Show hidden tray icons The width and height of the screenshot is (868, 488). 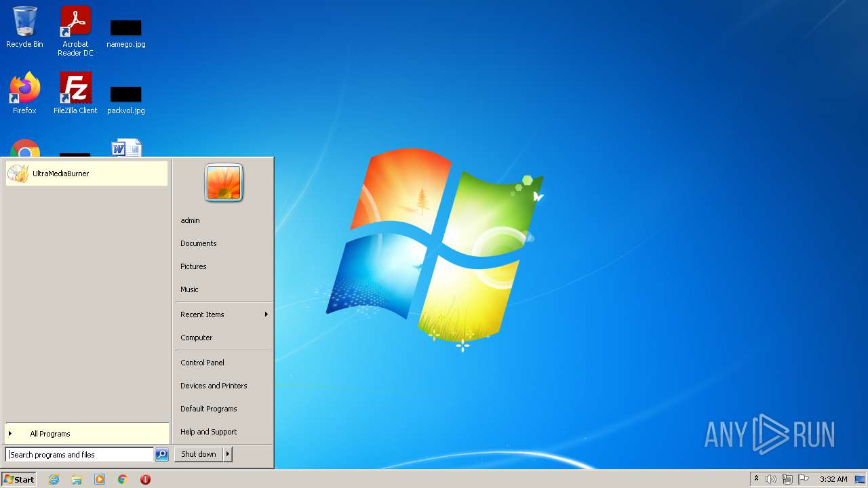click(x=756, y=479)
